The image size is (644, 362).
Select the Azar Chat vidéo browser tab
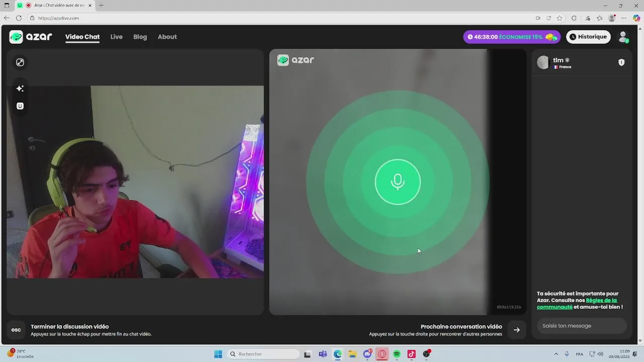point(55,6)
